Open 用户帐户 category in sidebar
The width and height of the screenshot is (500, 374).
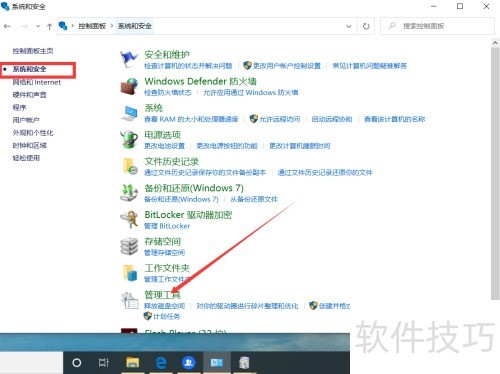click(x=26, y=120)
